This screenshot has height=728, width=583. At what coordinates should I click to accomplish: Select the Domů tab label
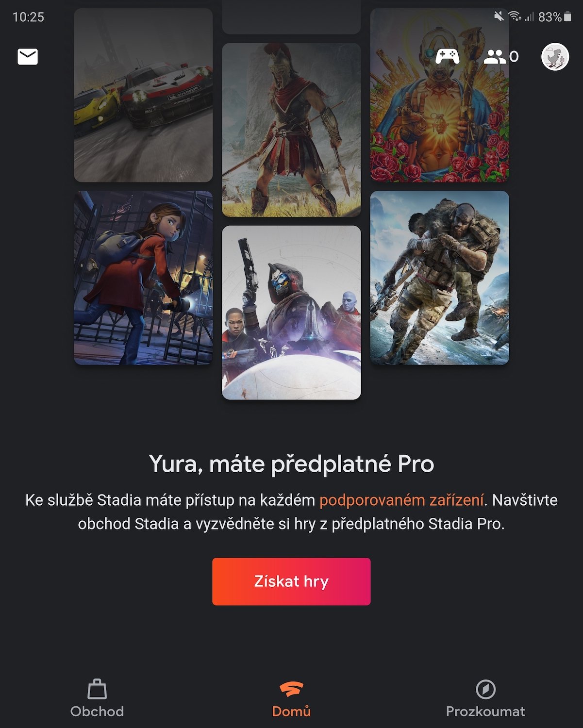pyautogui.click(x=291, y=711)
